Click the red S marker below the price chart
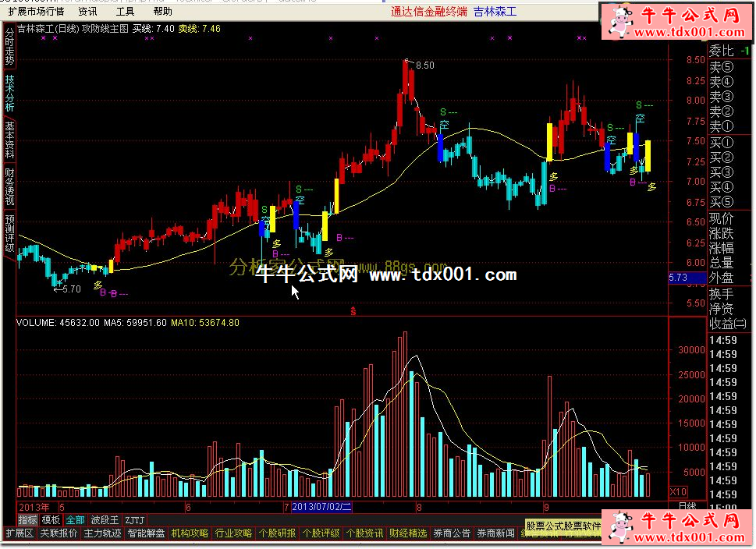 [x=353, y=311]
